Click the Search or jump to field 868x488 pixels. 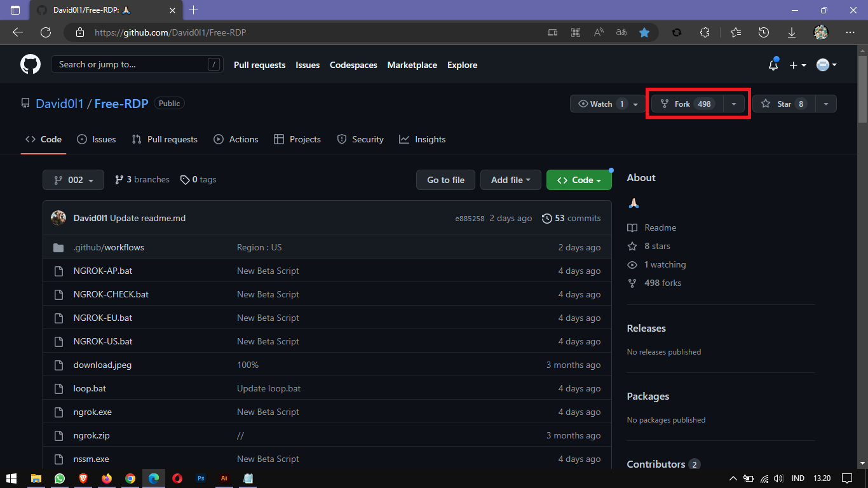(x=137, y=64)
